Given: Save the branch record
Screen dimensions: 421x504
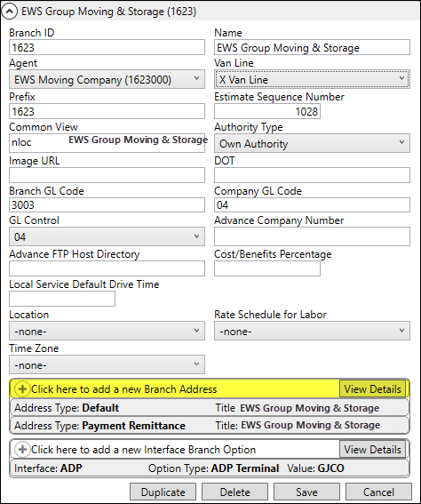Looking at the screenshot, I should tap(306, 492).
